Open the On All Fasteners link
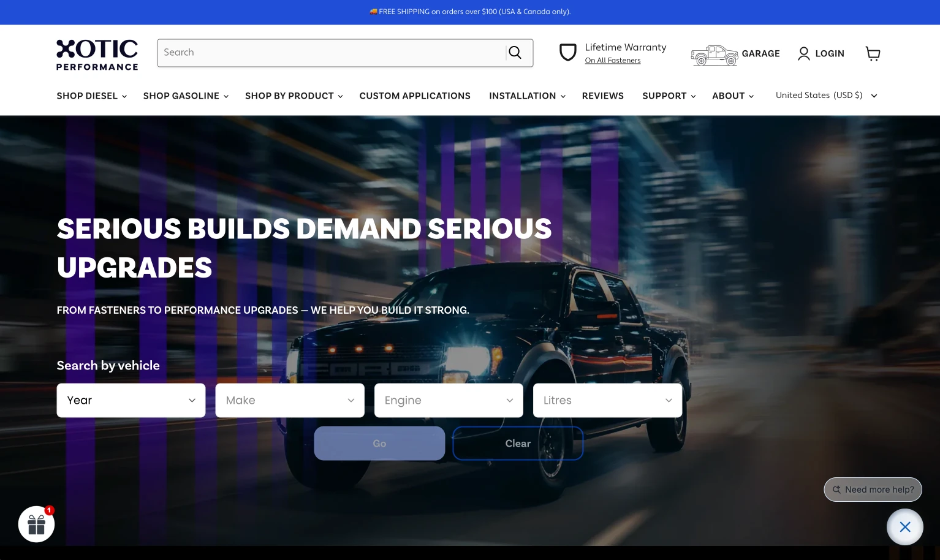The width and height of the screenshot is (940, 560). pyautogui.click(x=613, y=61)
